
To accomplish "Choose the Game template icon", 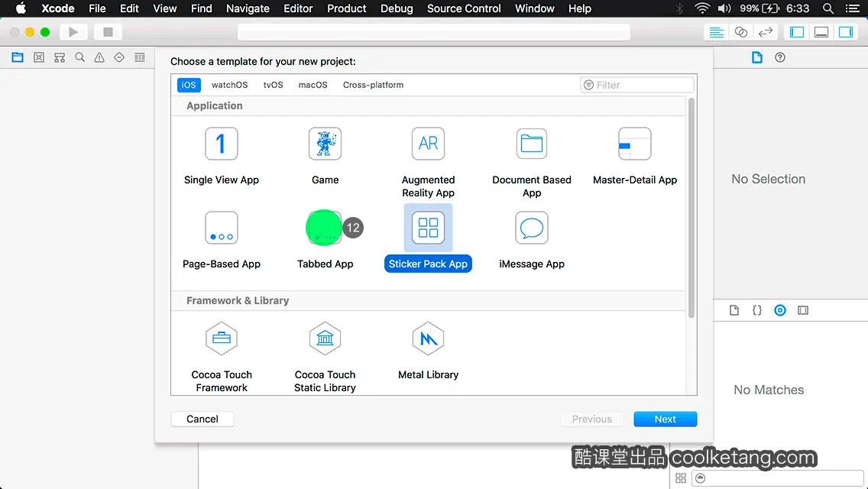I will [325, 144].
